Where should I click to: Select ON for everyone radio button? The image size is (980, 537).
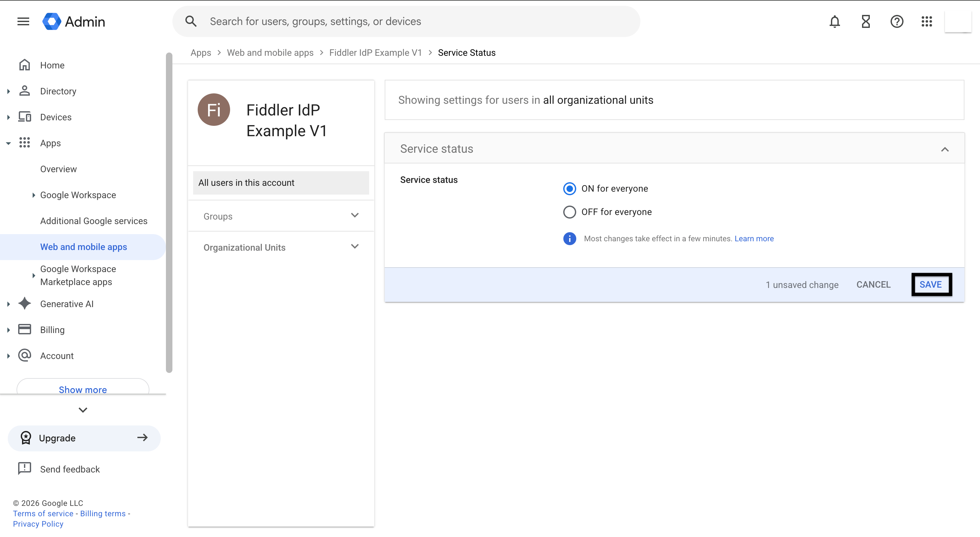[569, 188]
